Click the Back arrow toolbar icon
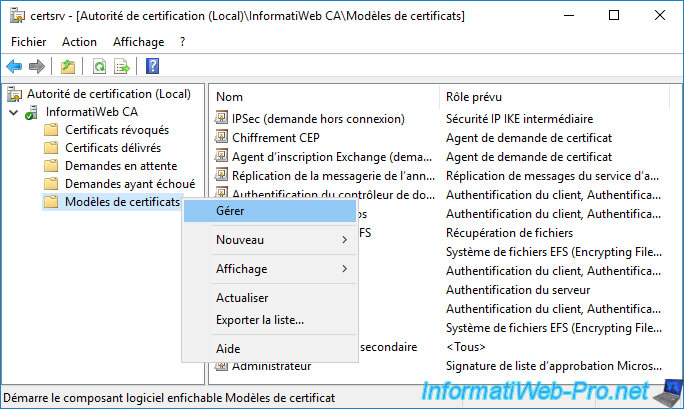 (14, 66)
